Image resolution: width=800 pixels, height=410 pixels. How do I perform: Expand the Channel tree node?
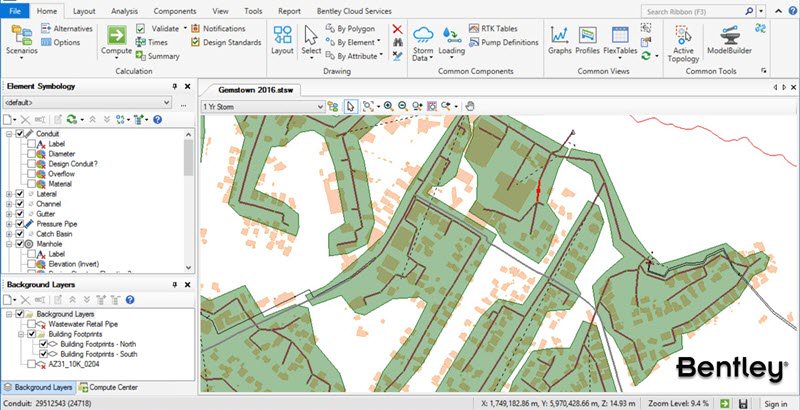pos(9,204)
